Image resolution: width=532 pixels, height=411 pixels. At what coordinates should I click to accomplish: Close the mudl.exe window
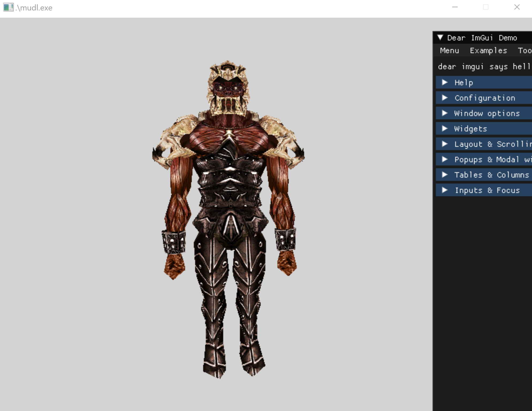coord(517,7)
